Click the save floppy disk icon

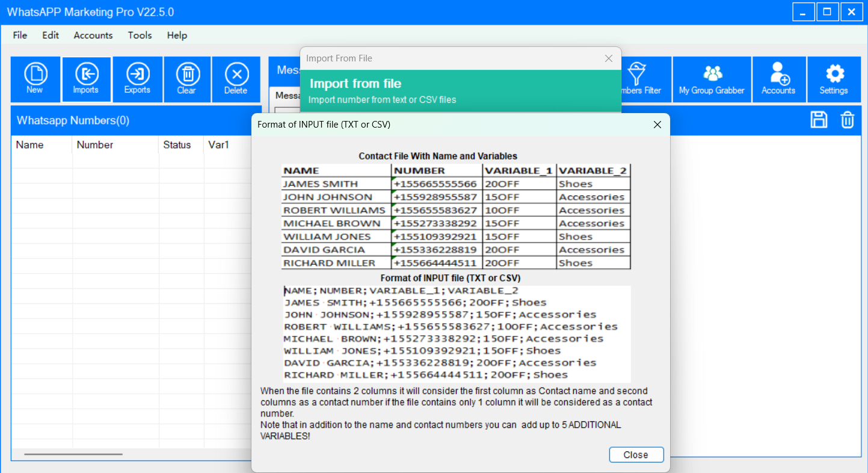819,120
